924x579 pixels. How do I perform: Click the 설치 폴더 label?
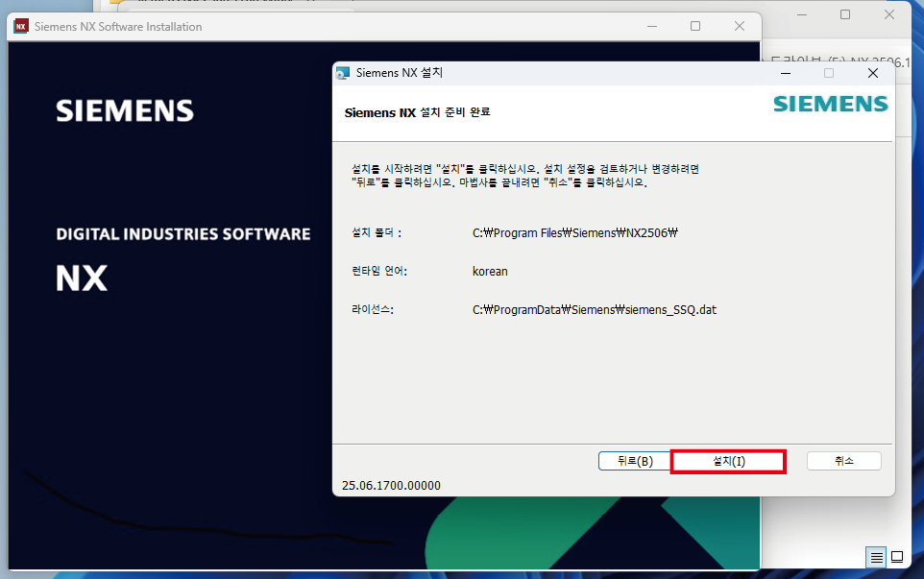[377, 232]
